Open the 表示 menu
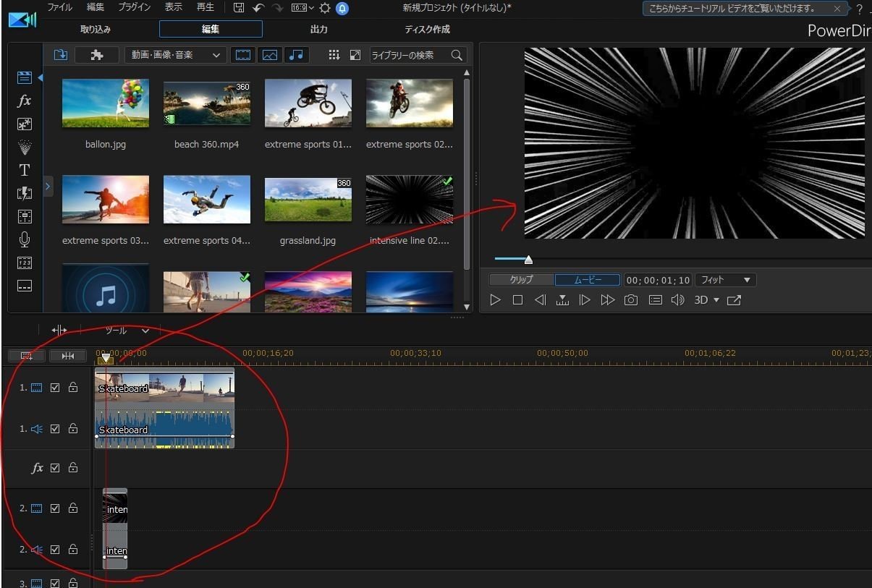 pos(174,7)
